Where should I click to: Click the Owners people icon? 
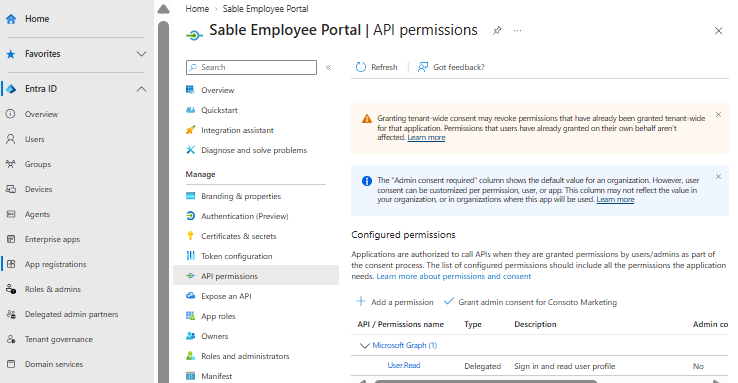pos(190,336)
